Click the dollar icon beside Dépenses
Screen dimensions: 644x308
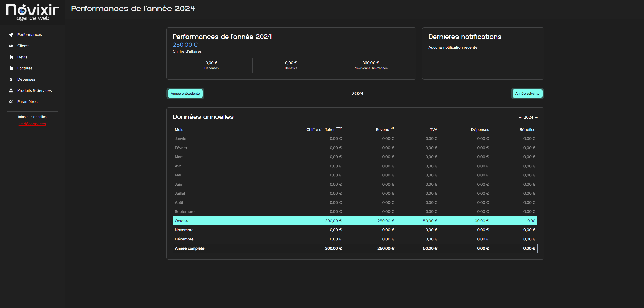(x=11, y=79)
